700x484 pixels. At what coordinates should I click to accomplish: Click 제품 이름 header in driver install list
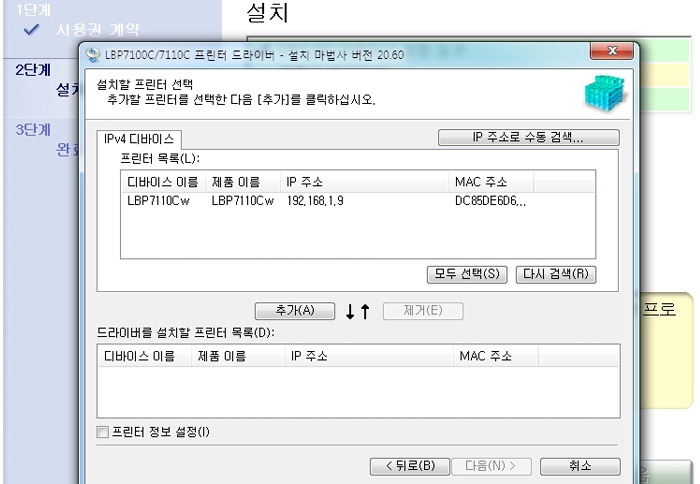(x=238, y=356)
